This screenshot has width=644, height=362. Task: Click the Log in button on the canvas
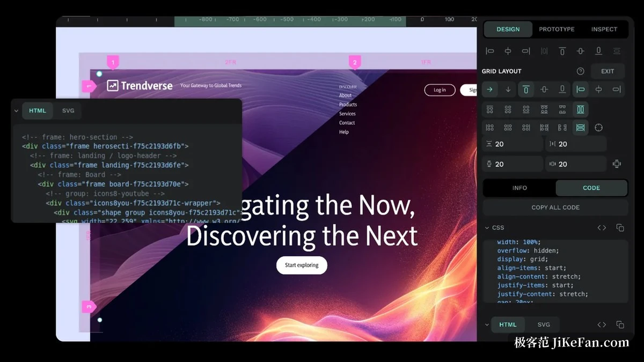click(440, 90)
